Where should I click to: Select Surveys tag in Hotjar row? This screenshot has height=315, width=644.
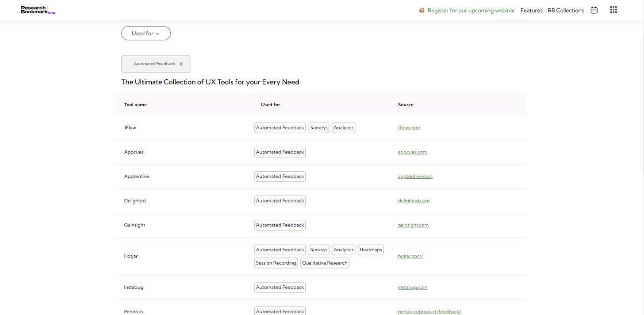click(x=319, y=250)
